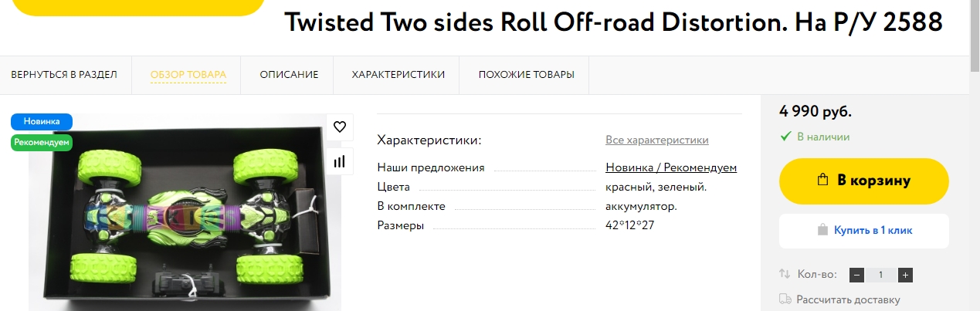Switch to the Характеристики tab
This screenshot has width=980, height=311.
pyautogui.click(x=398, y=75)
